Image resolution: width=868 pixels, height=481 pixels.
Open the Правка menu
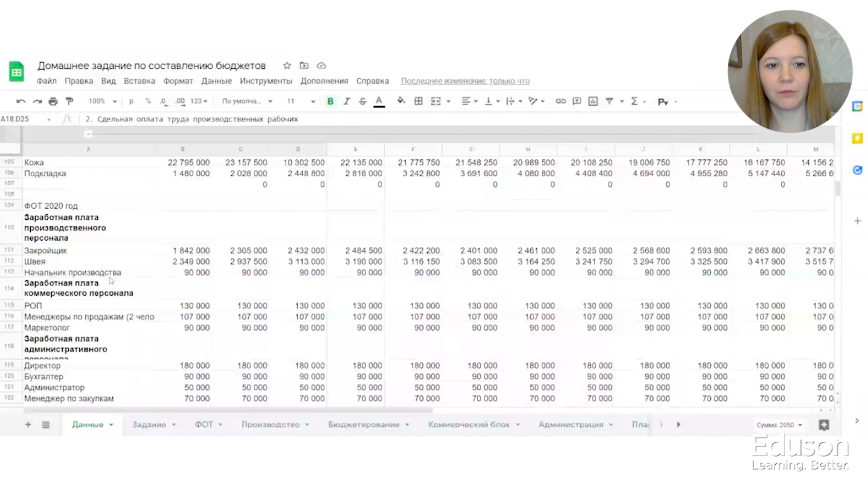[x=79, y=81]
